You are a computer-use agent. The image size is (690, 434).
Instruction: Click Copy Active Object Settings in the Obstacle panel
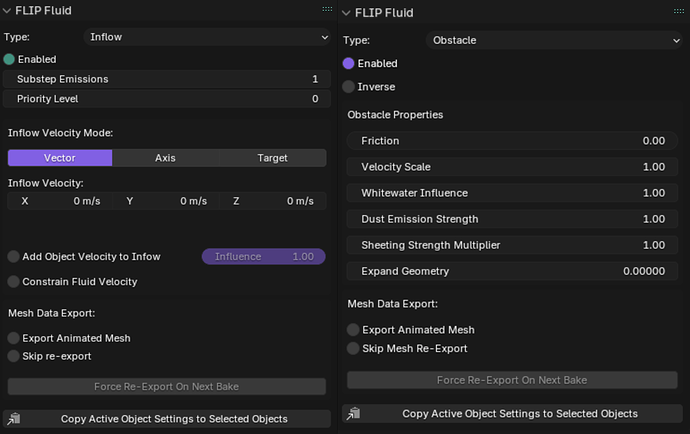pos(512,414)
